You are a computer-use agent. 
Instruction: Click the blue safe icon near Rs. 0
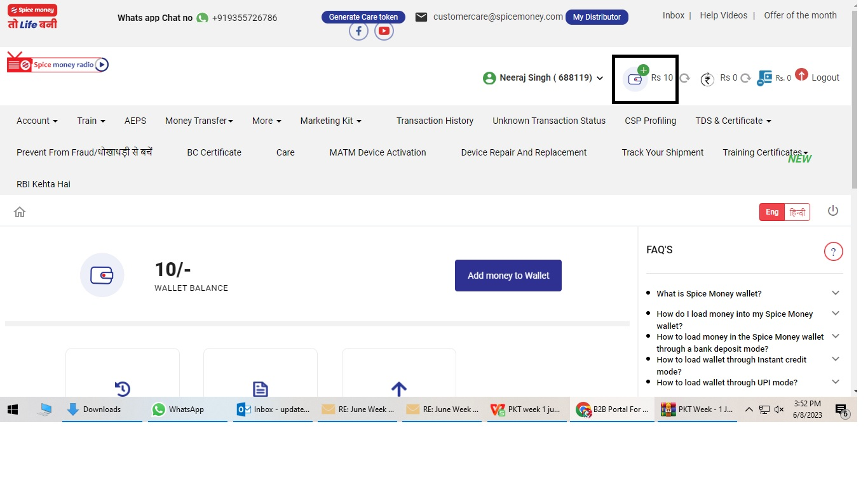point(764,78)
